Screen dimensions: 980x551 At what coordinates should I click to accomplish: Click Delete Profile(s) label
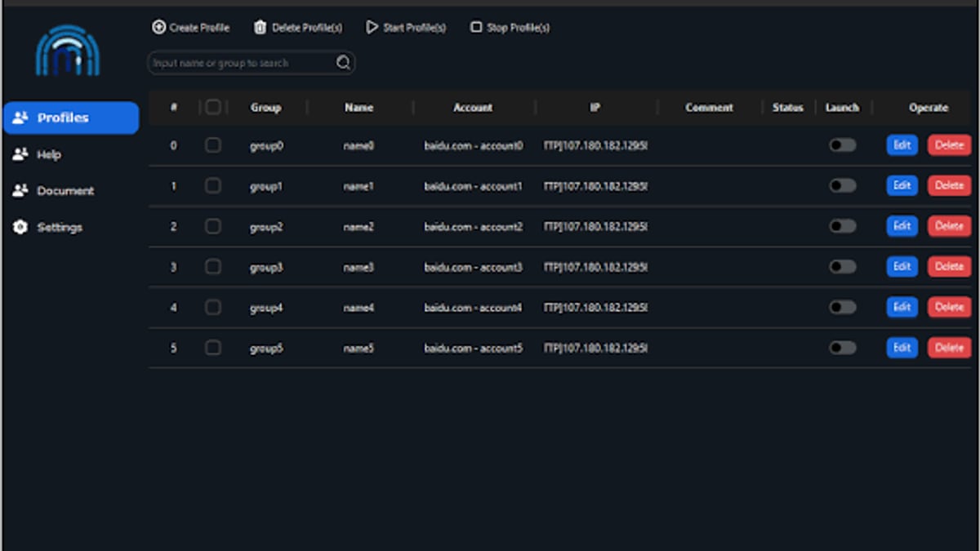coord(307,28)
